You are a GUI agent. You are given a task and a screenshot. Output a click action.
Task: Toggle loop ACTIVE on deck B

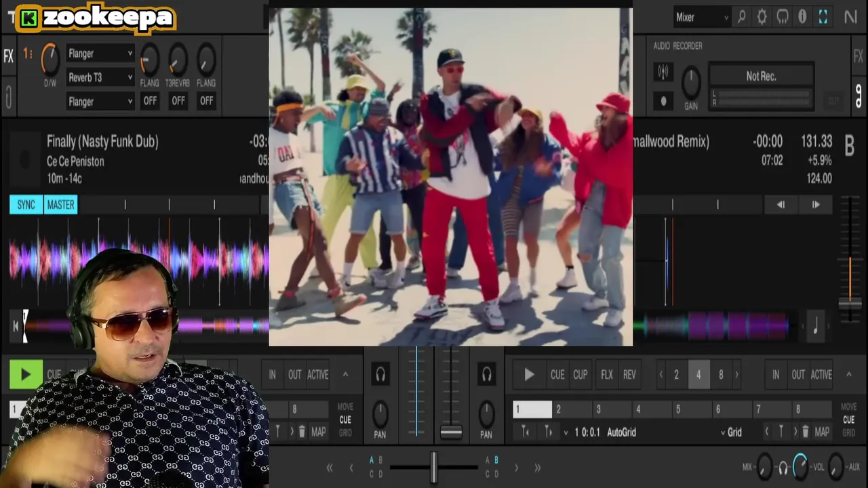(x=821, y=375)
